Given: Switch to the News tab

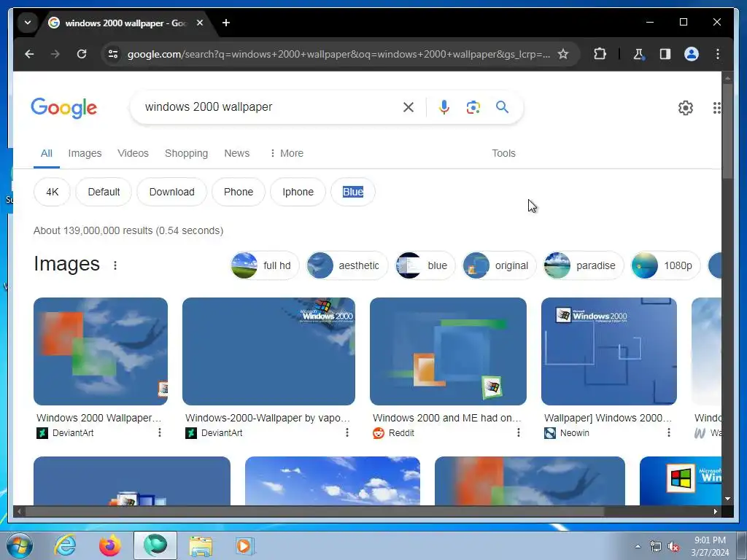Looking at the screenshot, I should point(237,153).
